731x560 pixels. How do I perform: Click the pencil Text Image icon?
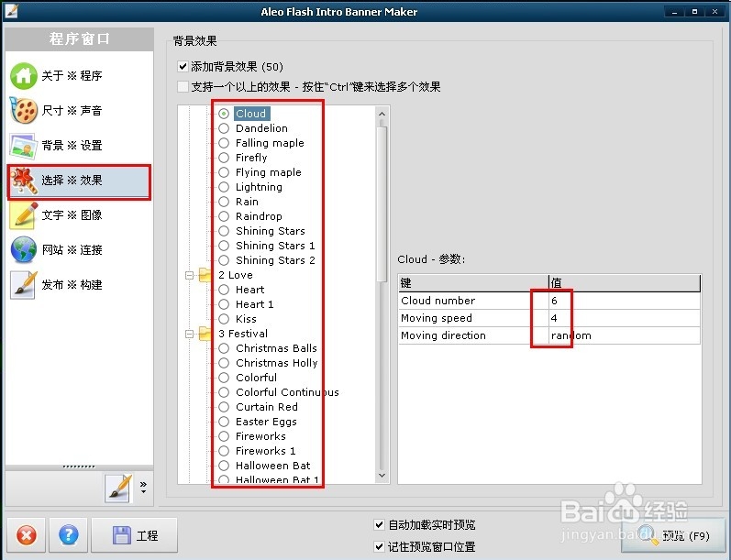[x=23, y=215]
